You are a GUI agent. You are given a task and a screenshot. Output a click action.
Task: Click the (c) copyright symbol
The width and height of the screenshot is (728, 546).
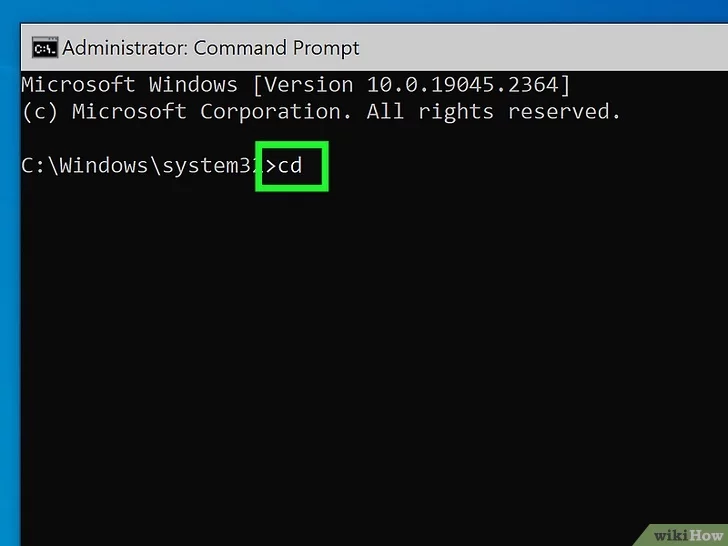point(39,112)
